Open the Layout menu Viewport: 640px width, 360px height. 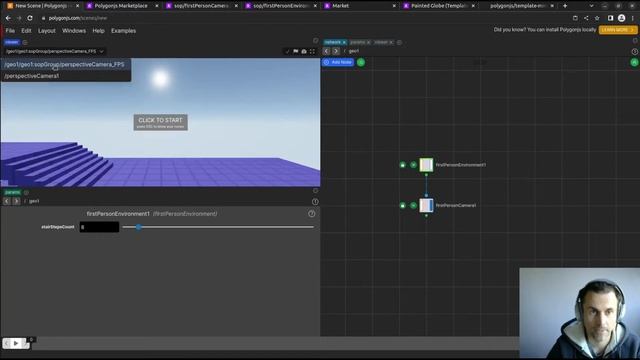coord(47,31)
